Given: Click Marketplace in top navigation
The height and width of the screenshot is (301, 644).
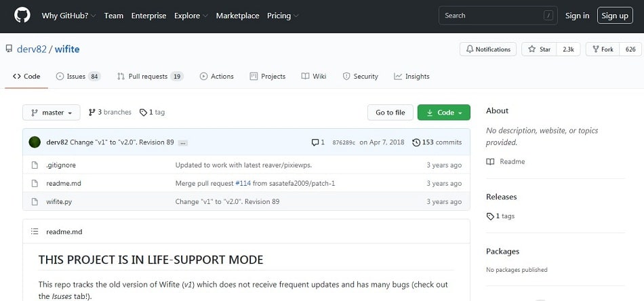Looking at the screenshot, I should 237,16.
